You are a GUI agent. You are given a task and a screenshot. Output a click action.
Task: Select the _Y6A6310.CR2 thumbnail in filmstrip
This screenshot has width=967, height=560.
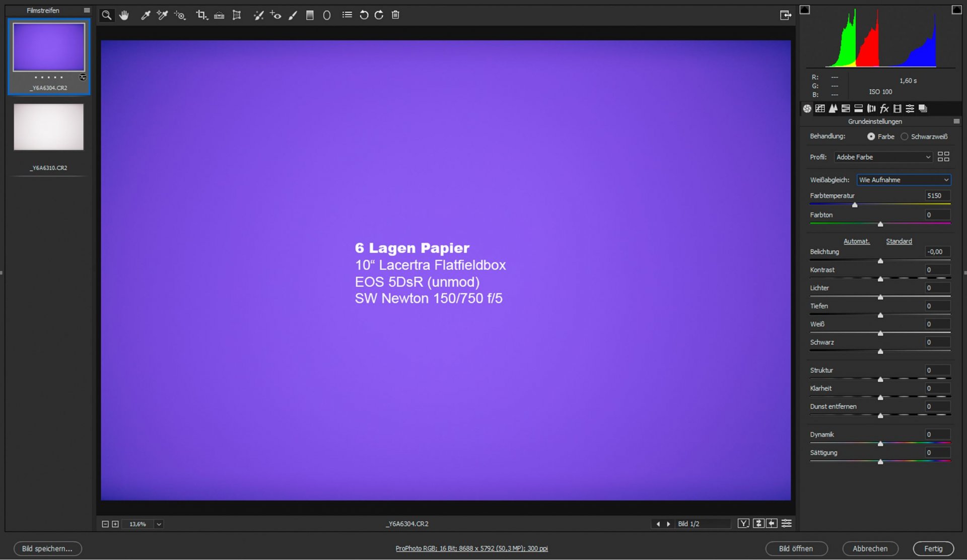[48, 127]
